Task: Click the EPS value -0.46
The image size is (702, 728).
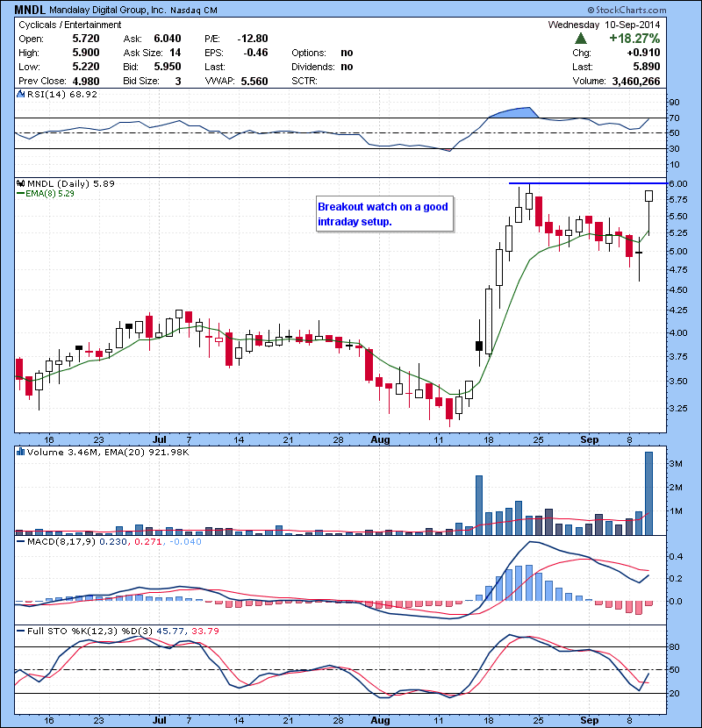Action: point(255,53)
